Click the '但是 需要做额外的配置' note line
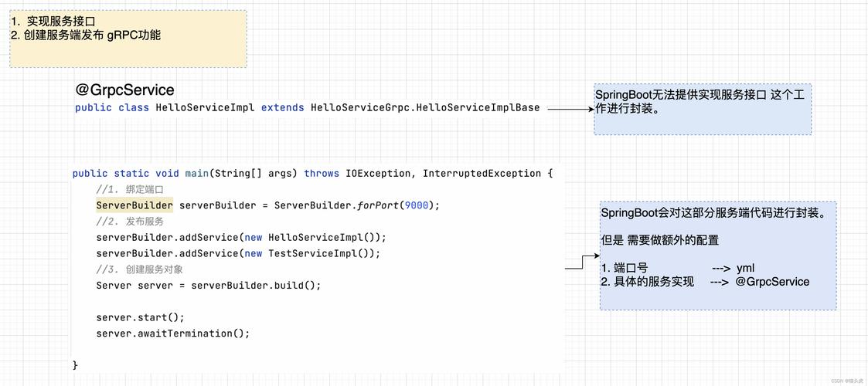The width and height of the screenshot is (868, 386). tap(661, 240)
